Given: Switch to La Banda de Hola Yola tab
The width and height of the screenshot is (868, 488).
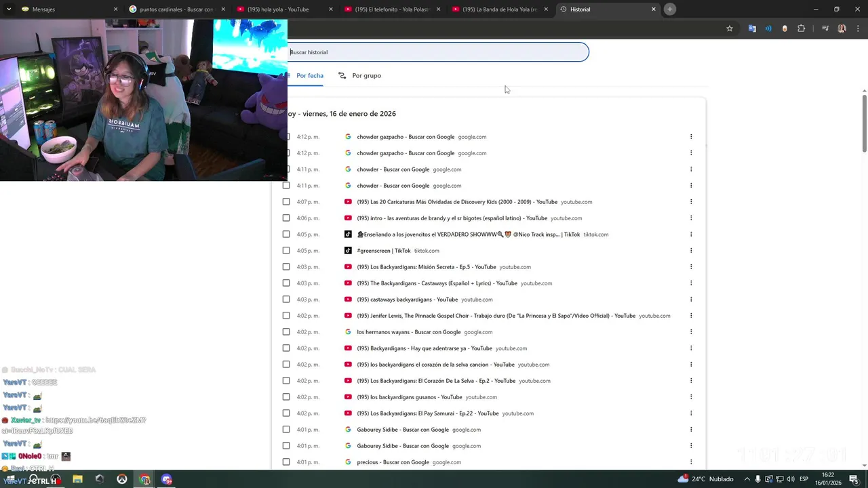Looking at the screenshot, I should tap(500, 9).
